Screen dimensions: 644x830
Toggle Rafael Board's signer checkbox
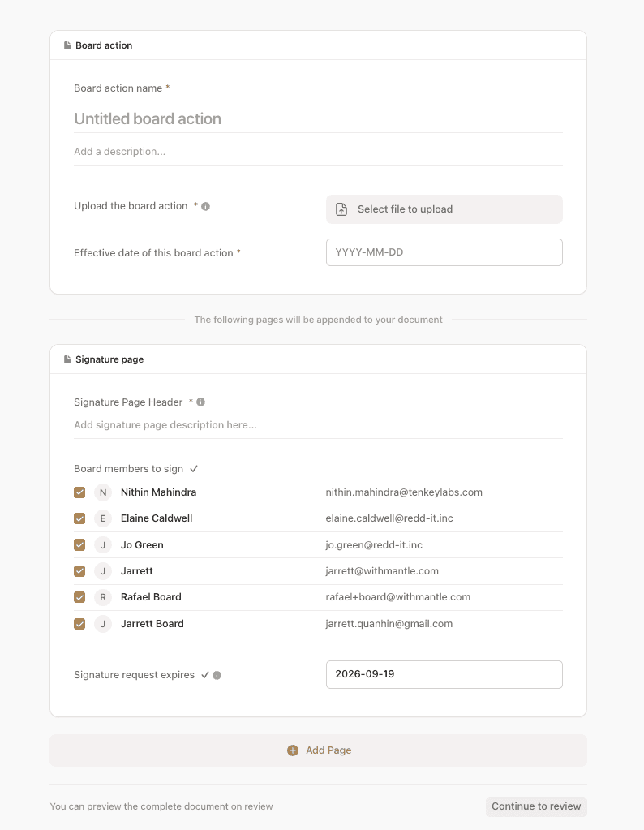(79, 597)
